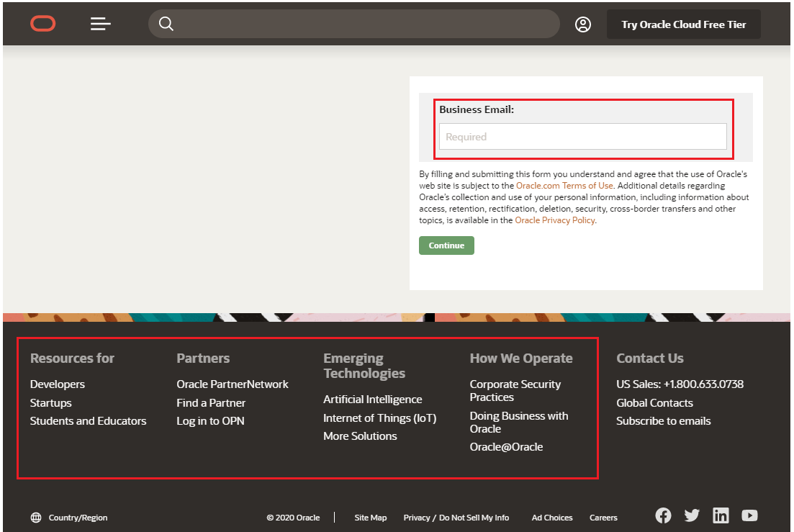Open Students and Educators link

pos(88,421)
